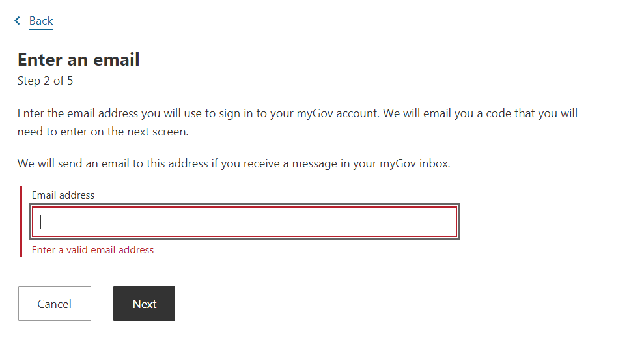644x353 pixels.
Task: Click the sentence about your myGov inbox
Action: (x=234, y=163)
